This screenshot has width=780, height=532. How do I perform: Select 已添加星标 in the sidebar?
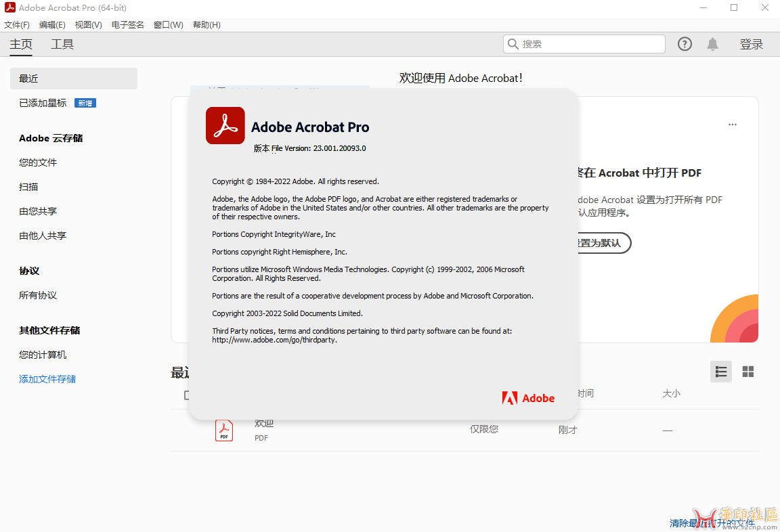43,103
